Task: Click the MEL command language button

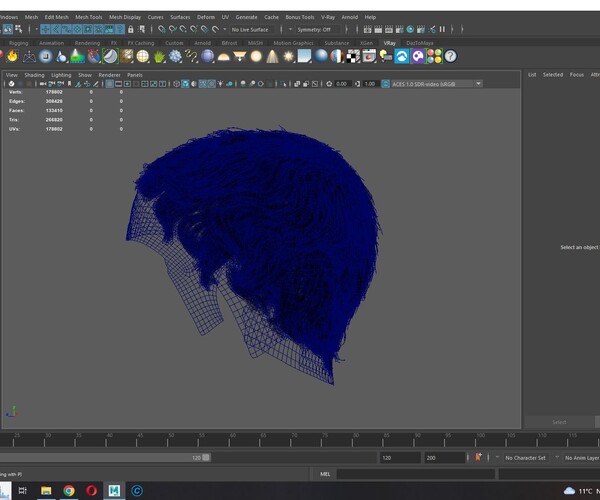Action: [325, 474]
